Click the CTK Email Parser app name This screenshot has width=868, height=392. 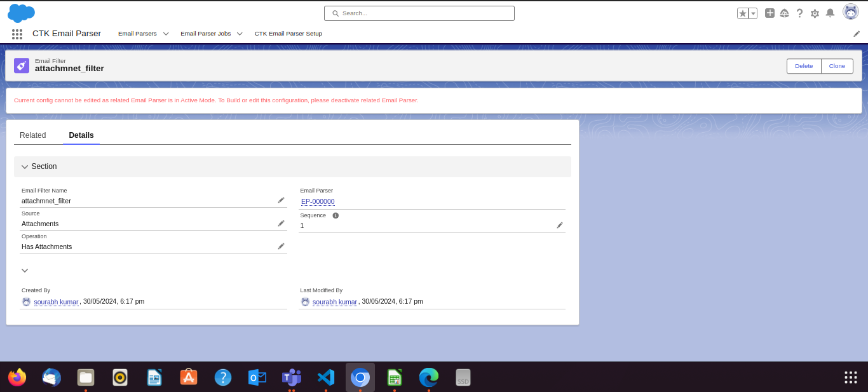click(x=67, y=34)
